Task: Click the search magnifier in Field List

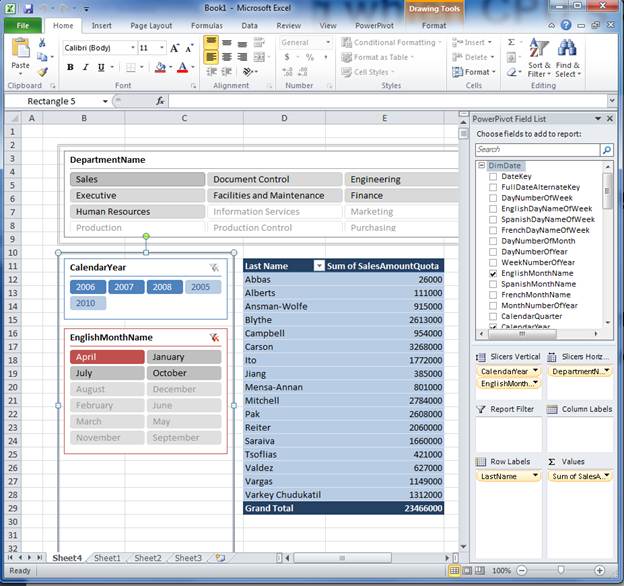Action: [606, 150]
